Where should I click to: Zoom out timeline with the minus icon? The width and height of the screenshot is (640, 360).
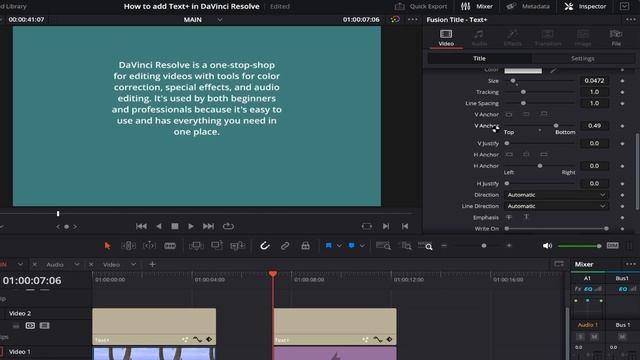pos(444,246)
